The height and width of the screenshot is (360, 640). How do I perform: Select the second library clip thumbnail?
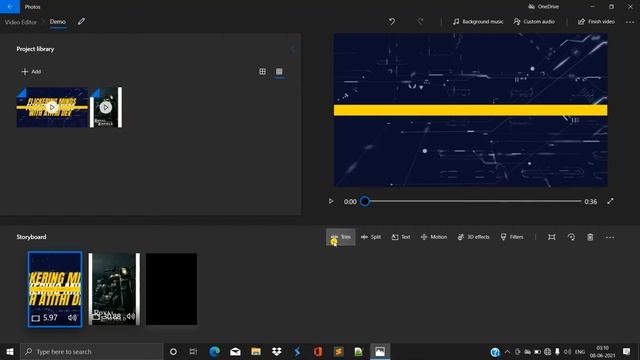tap(106, 107)
